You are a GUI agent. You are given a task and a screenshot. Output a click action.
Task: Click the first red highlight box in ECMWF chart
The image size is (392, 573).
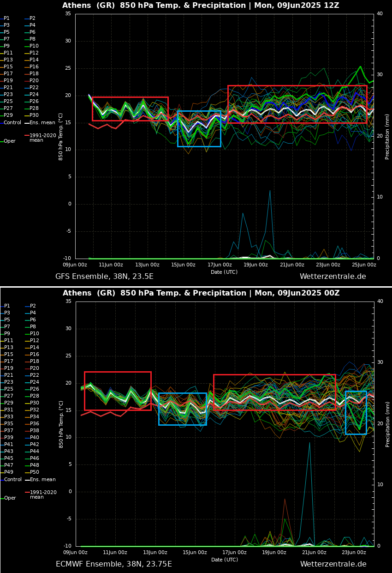(x=118, y=391)
